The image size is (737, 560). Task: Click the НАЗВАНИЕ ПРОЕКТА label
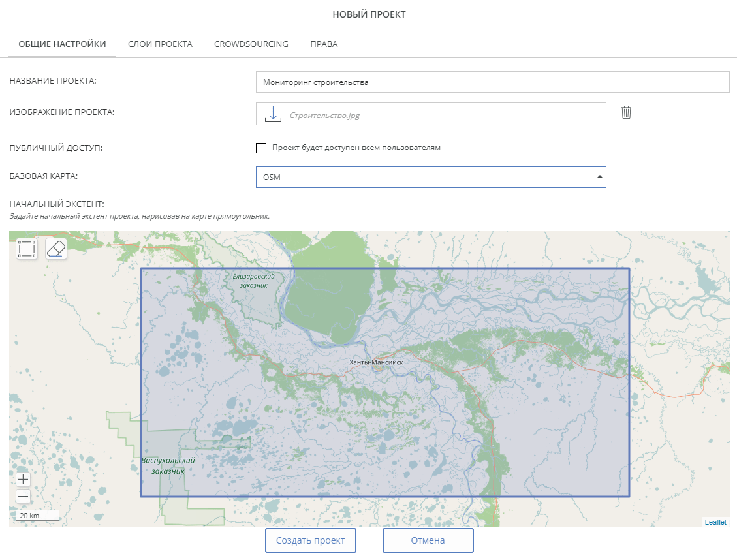coord(53,80)
